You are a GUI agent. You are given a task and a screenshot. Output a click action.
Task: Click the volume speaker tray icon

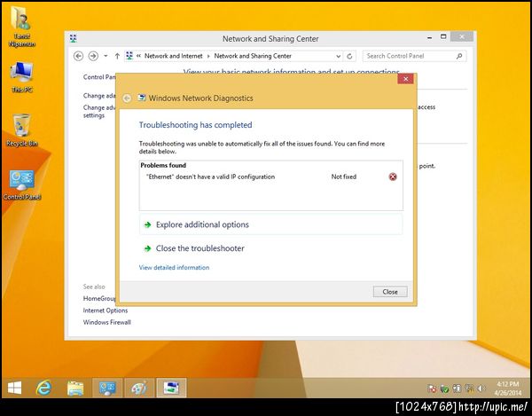click(x=481, y=389)
